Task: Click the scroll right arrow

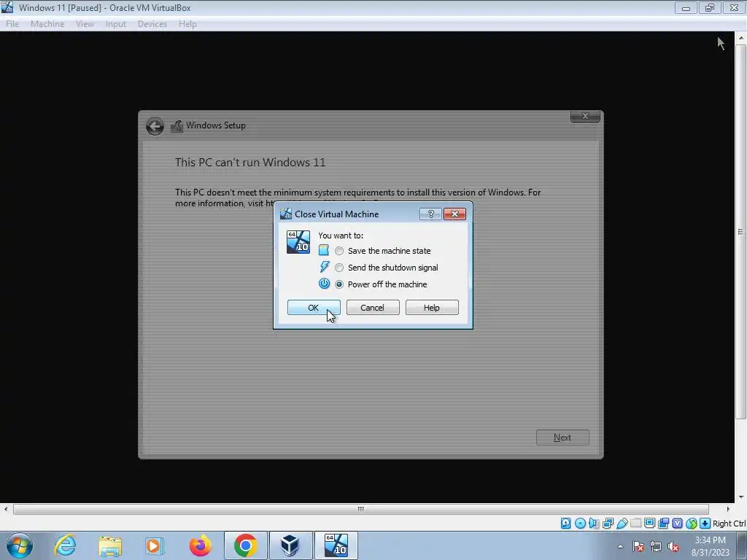Action: pyautogui.click(x=728, y=509)
